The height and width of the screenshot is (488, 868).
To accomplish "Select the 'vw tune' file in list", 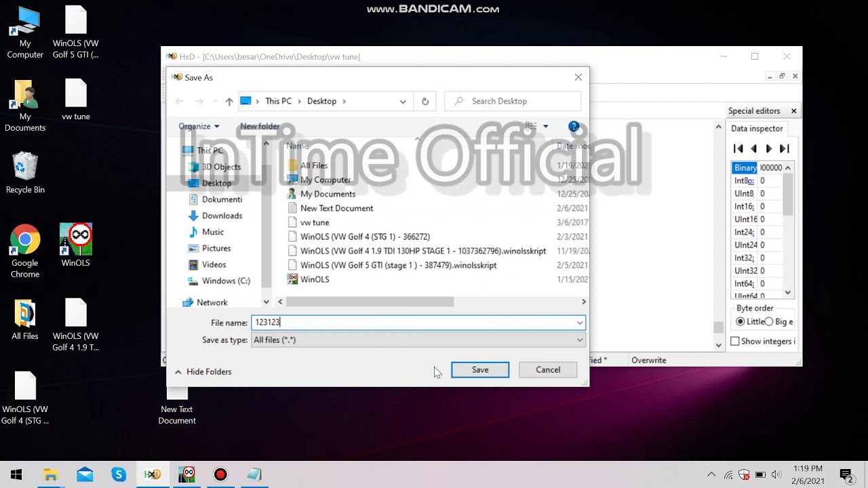I will (x=315, y=222).
